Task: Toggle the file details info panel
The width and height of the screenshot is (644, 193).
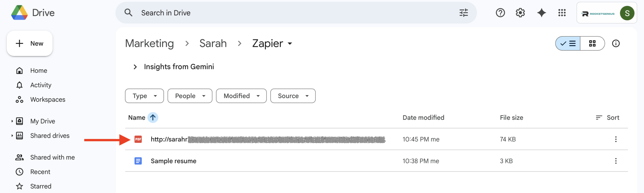Action: pos(616,44)
